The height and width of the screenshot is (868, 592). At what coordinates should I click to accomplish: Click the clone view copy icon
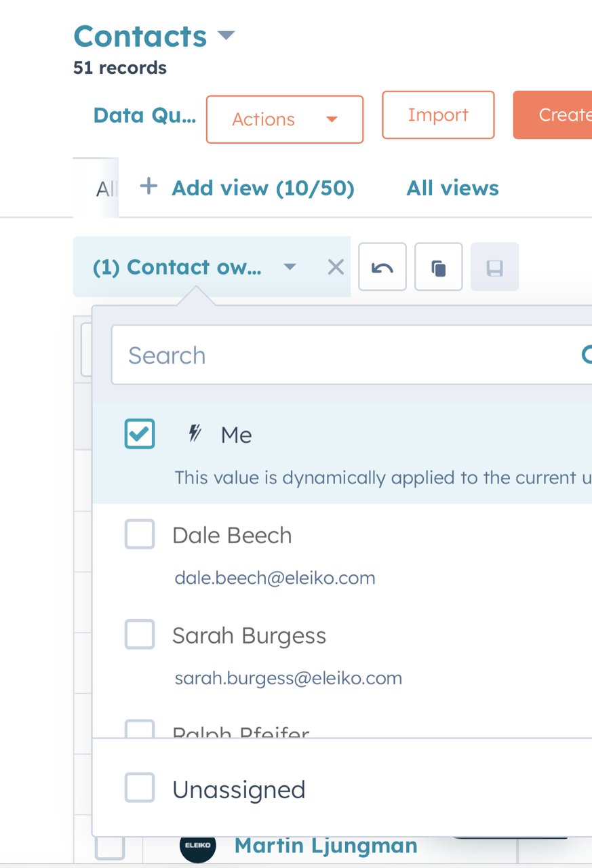pos(438,267)
